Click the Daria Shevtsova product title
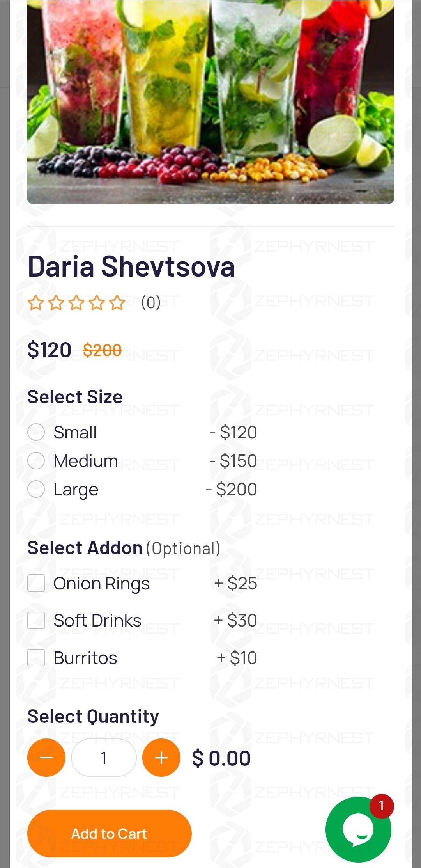 pos(131,267)
